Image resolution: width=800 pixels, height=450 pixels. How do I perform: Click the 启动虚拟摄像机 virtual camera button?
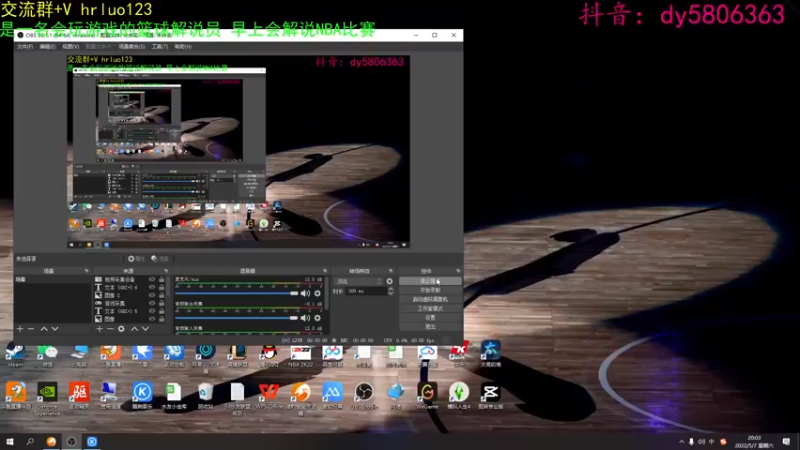[430, 299]
